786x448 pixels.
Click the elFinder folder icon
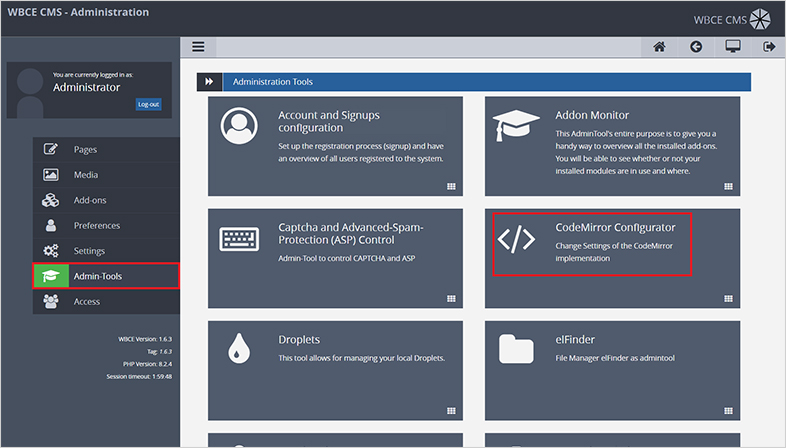click(516, 349)
